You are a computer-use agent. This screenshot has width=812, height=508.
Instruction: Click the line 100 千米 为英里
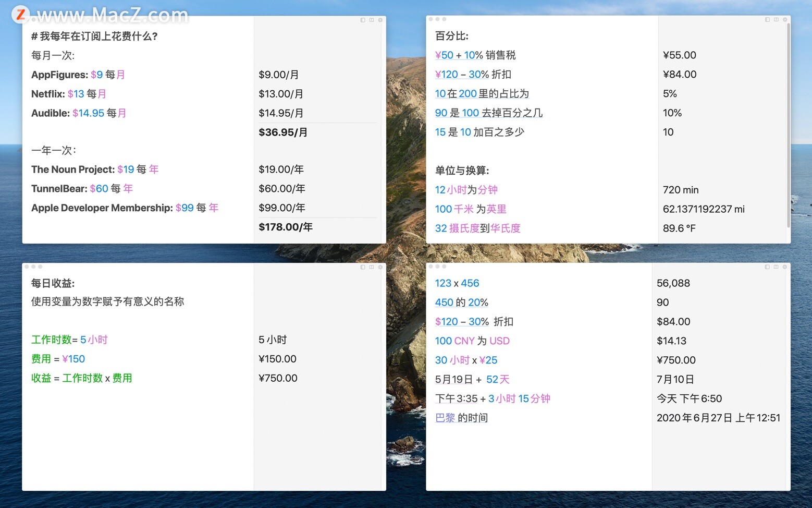pyautogui.click(x=471, y=209)
